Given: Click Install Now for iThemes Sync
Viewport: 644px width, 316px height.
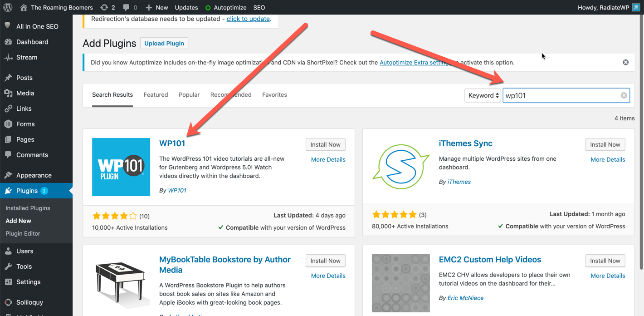Looking at the screenshot, I should coord(605,144).
